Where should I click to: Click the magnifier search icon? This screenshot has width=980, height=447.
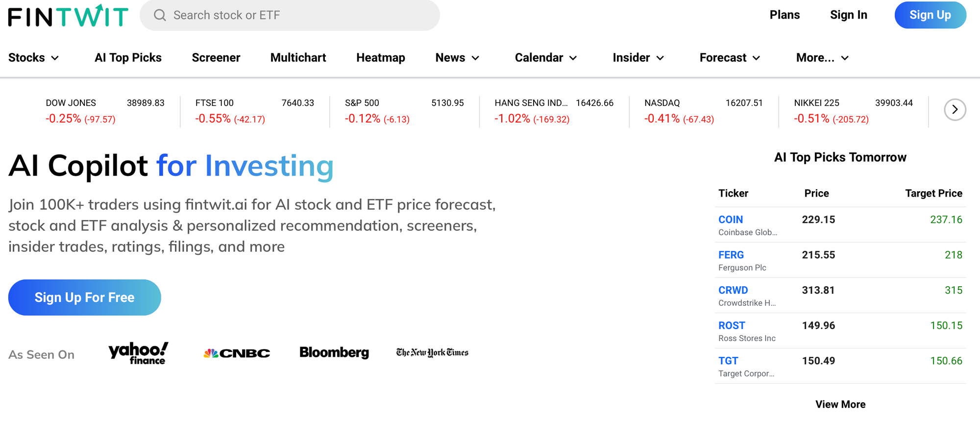[x=160, y=15]
